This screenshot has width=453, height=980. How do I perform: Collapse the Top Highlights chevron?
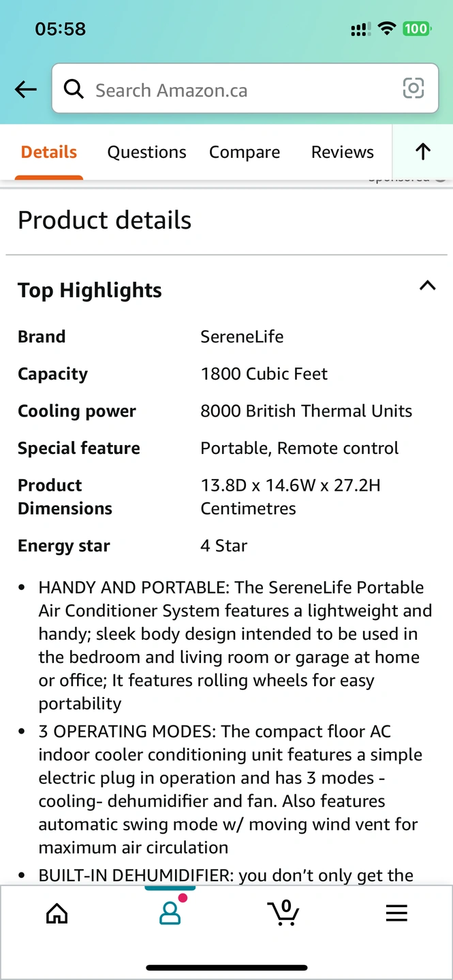coord(427,285)
